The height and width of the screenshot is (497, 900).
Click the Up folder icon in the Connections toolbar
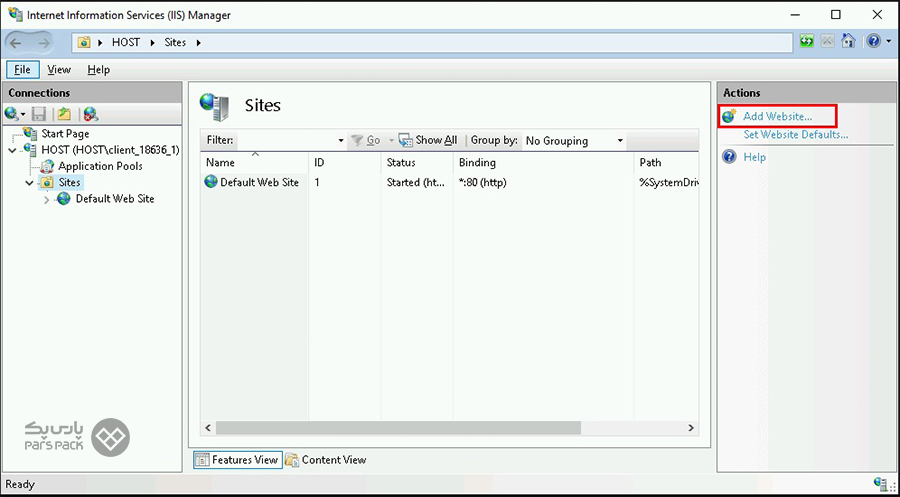pos(64,114)
